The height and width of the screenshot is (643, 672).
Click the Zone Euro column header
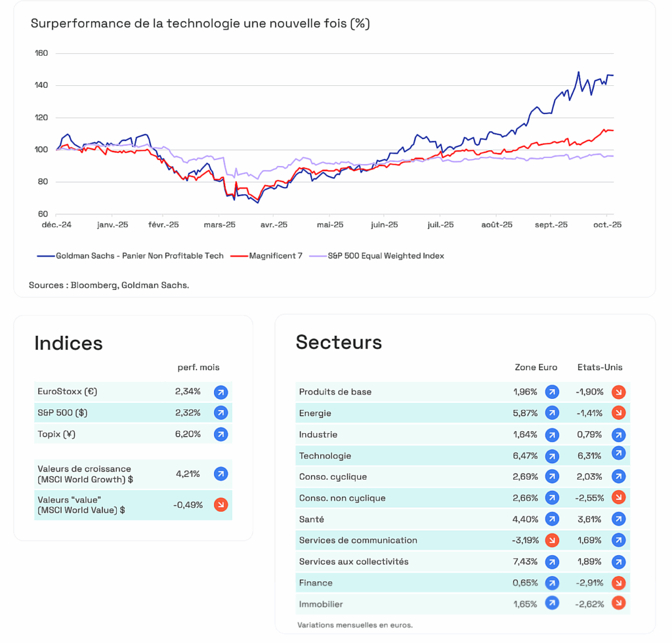tap(535, 367)
